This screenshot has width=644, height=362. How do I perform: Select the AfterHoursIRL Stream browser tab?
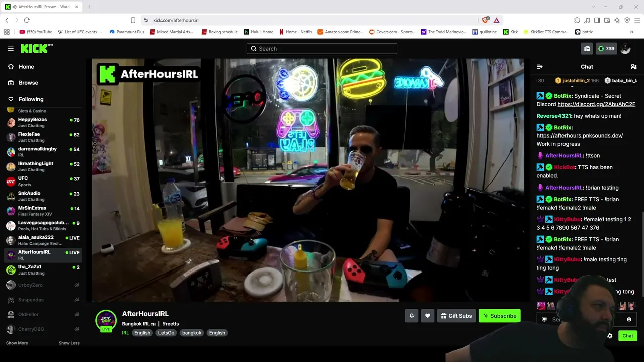pos(42,7)
